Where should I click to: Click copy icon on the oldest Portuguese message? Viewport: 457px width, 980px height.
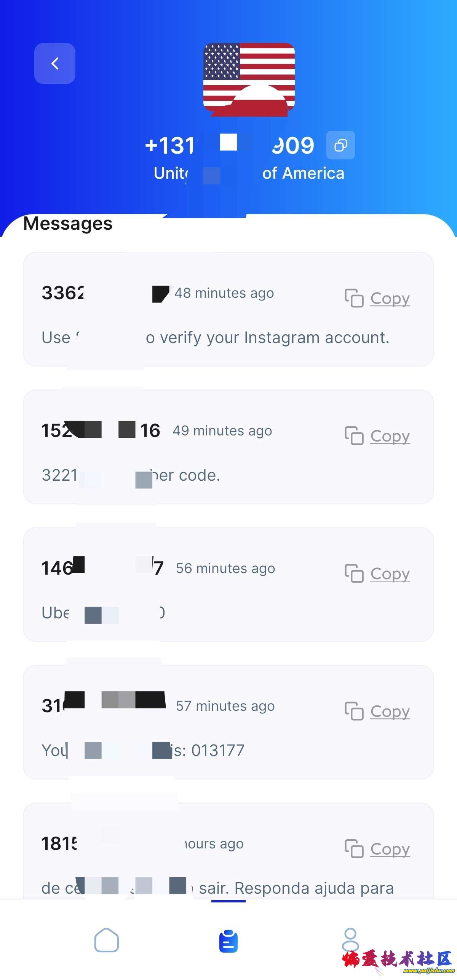(x=354, y=848)
